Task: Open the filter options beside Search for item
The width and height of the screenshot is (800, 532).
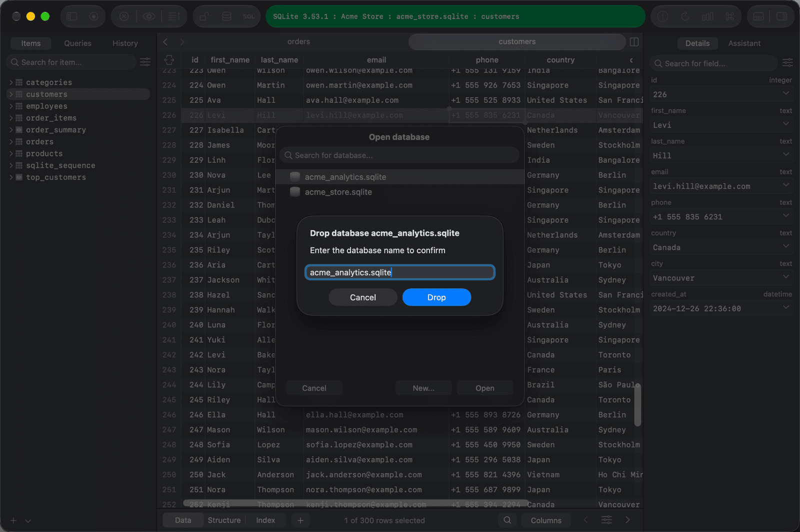Action: (x=145, y=62)
